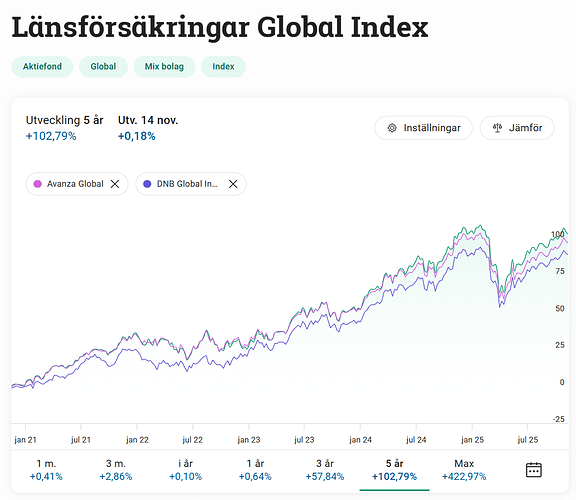Select the 5 år period tab

click(x=395, y=470)
